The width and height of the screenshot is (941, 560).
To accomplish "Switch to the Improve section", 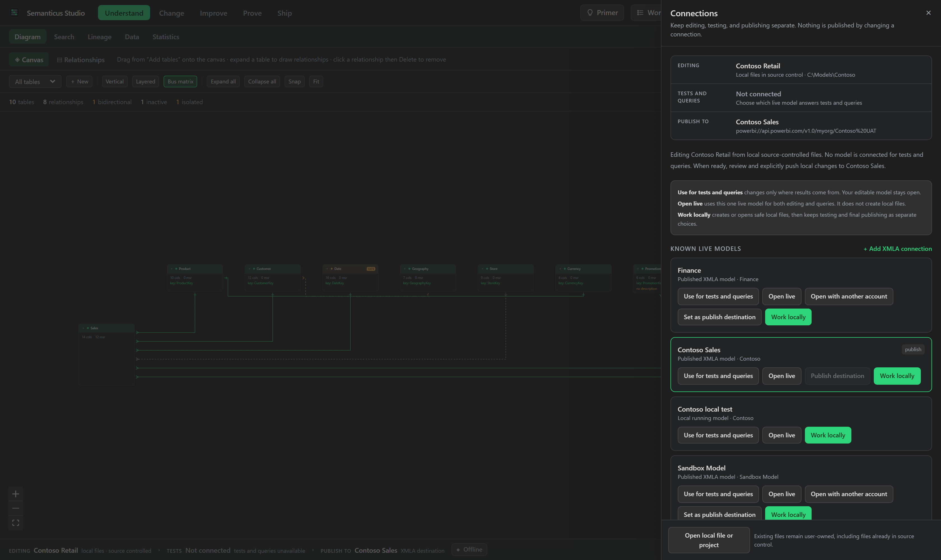I will [x=213, y=13].
